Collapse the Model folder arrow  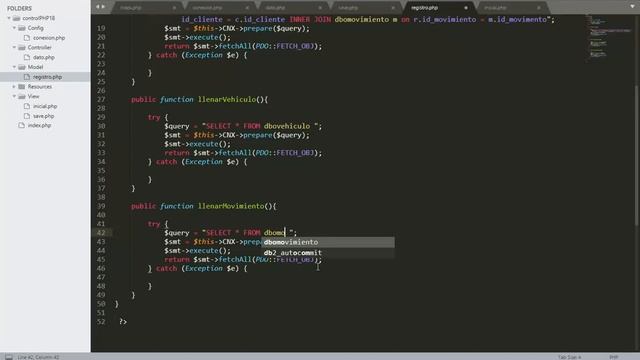[14, 67]
